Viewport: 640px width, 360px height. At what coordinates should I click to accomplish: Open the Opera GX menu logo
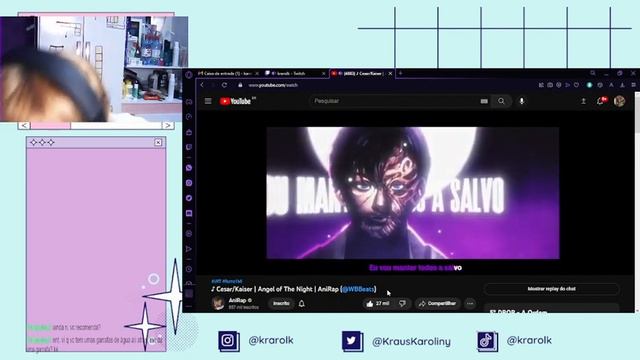[189, 75]
